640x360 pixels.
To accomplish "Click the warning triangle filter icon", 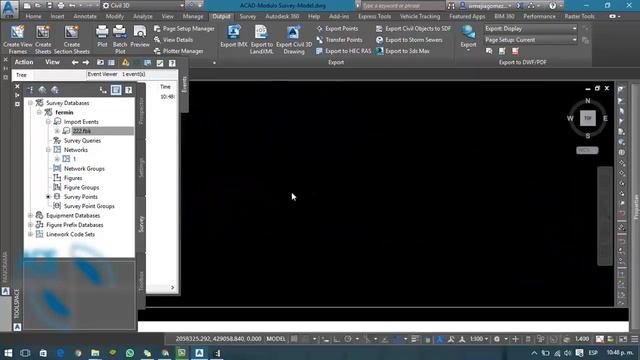I will click(125, 62).
